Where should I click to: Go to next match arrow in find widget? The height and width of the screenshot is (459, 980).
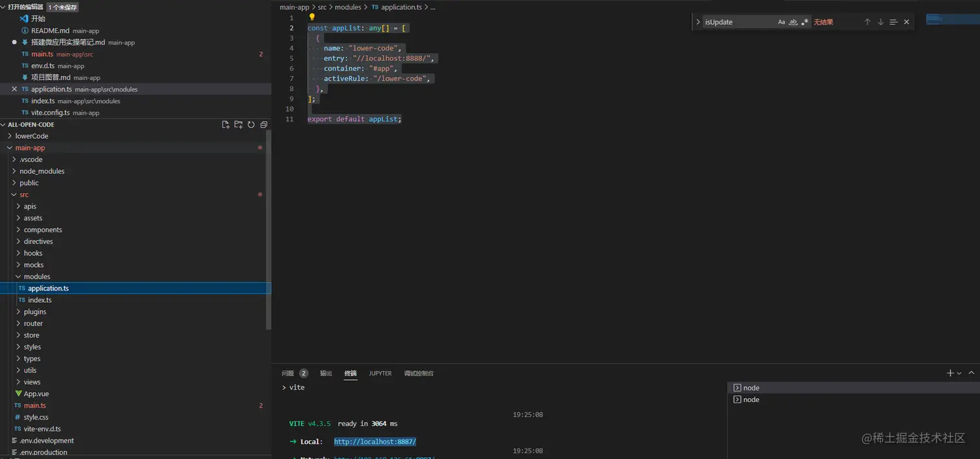pyautogui.click(x=880, y=22)
